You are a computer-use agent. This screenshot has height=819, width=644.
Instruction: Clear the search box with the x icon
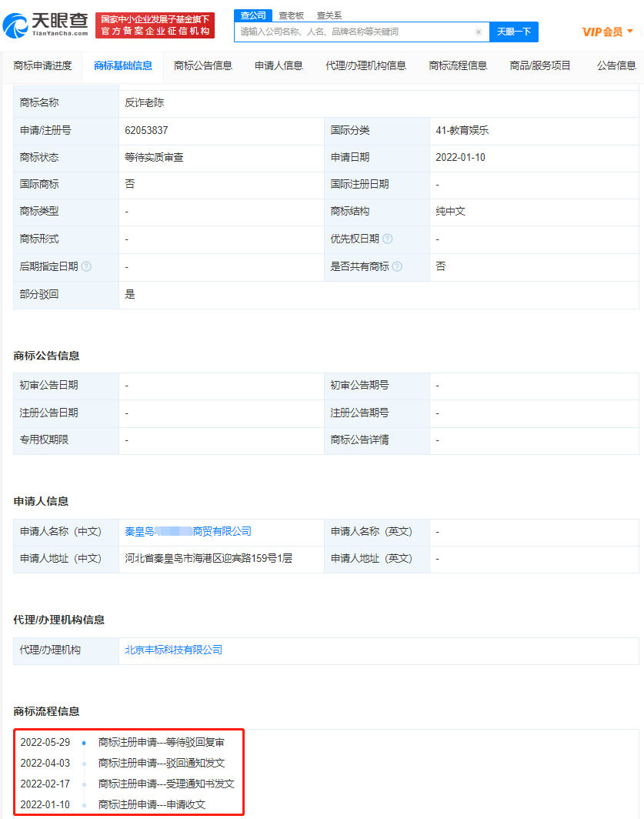(x=479, y=32)
